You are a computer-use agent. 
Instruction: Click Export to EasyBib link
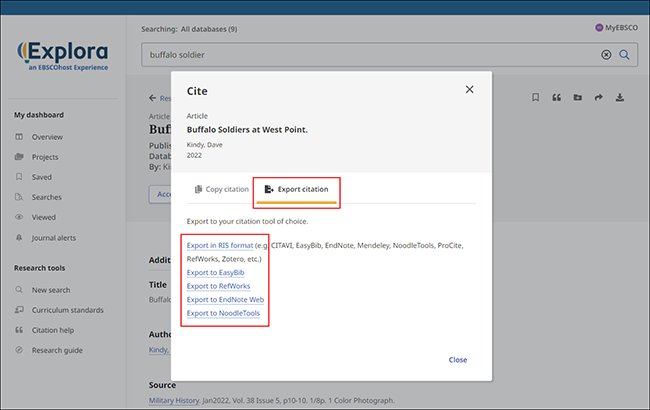point(216,273)
